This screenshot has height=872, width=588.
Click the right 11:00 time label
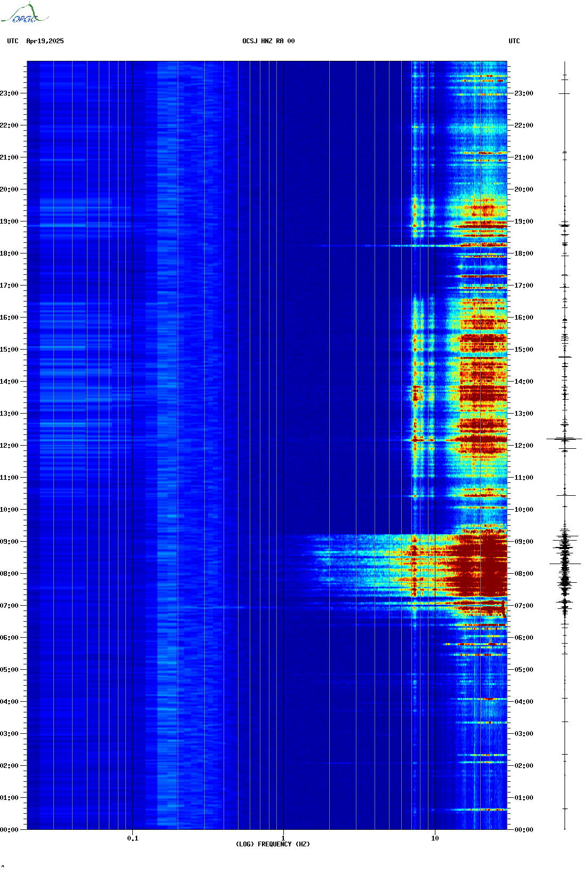[x=524, y=478]
